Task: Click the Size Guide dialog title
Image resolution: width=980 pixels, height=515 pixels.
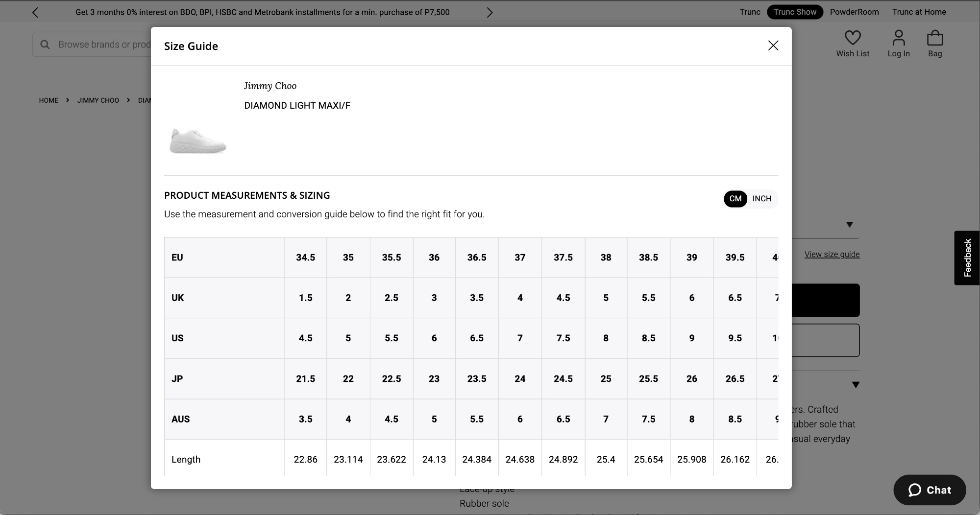Action: 191,46
